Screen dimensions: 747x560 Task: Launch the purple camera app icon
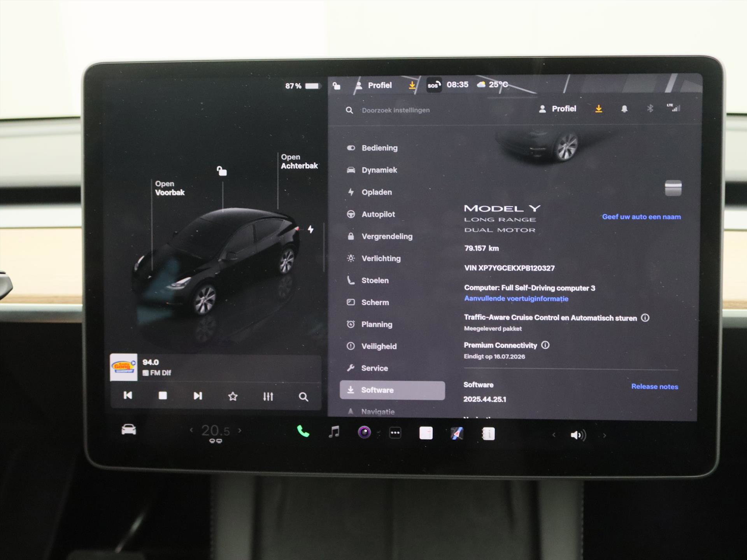pyautogui.click(x=364, y=432)
